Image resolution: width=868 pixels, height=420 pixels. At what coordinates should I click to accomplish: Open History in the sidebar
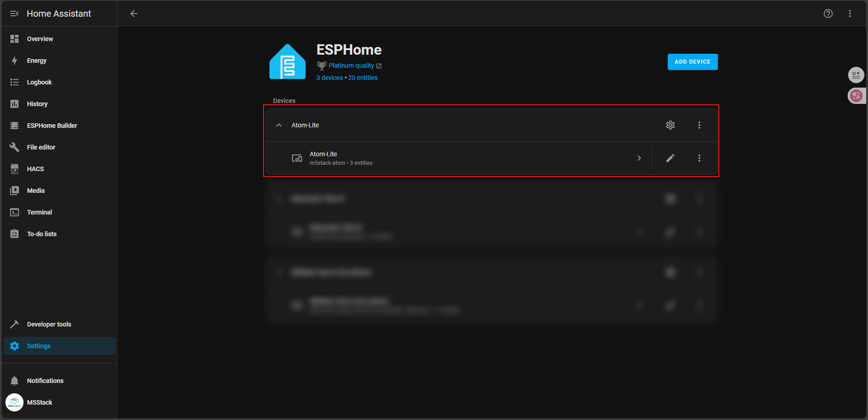pos(60,104)
